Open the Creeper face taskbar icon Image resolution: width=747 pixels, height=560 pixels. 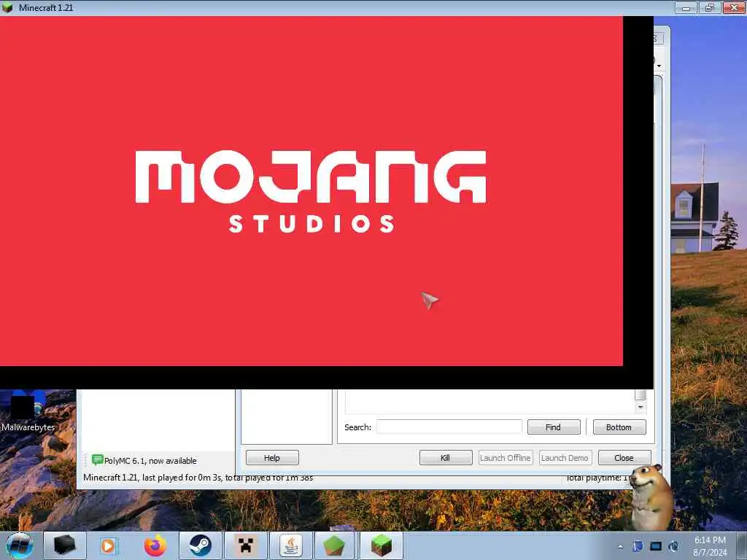pyautogui.click(x=245, y=545)
